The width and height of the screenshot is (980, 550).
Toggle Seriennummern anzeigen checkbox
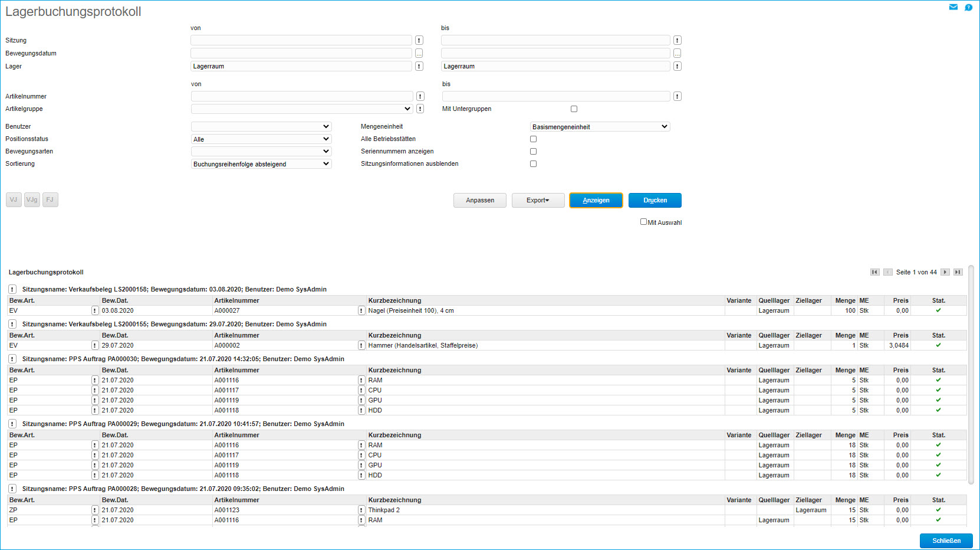click(533, 152)
